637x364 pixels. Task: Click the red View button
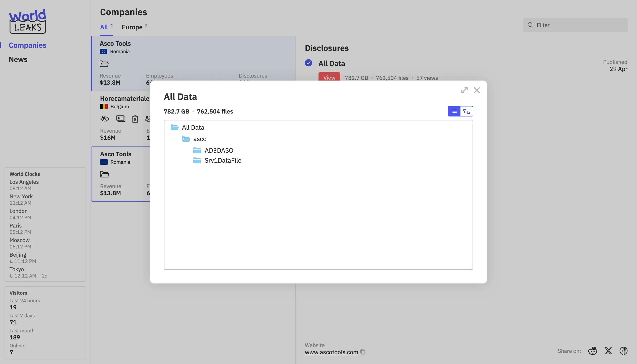[329, 77]
